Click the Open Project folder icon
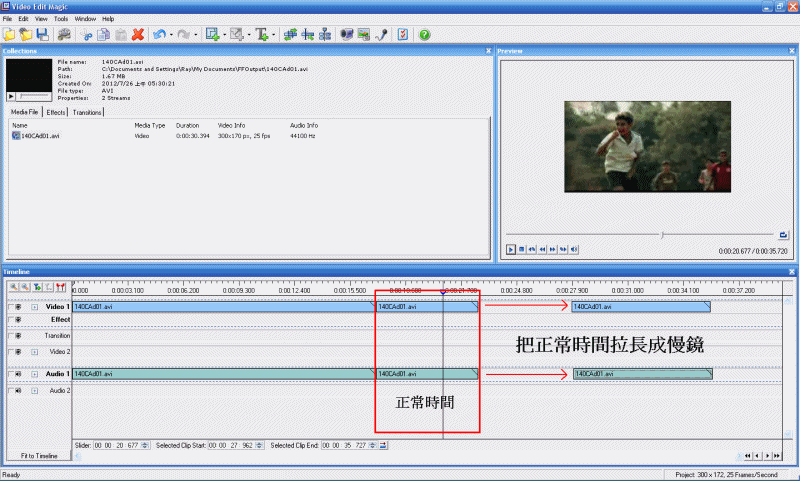This screenshot has width=800, height=481. coord(26,35)
